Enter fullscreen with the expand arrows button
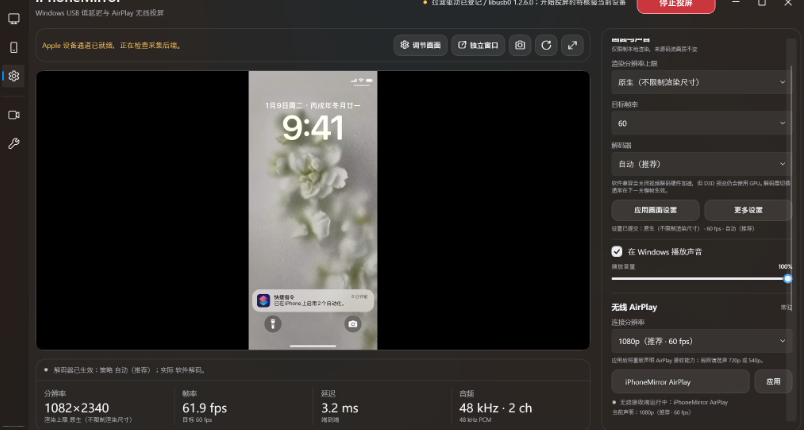Image resolution: width=804 pixels, height=430 pixels. 572,45
